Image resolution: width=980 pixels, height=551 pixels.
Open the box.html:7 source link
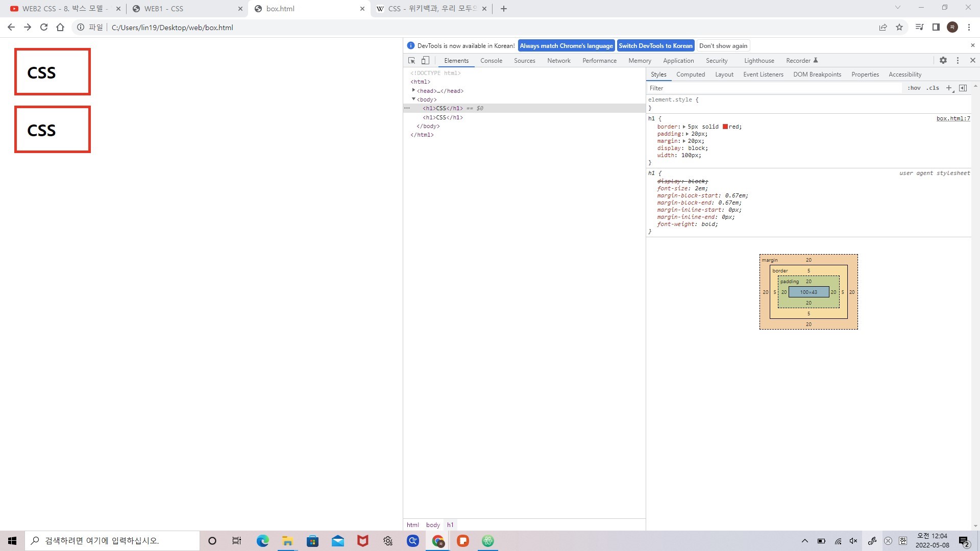pos(953,118)
